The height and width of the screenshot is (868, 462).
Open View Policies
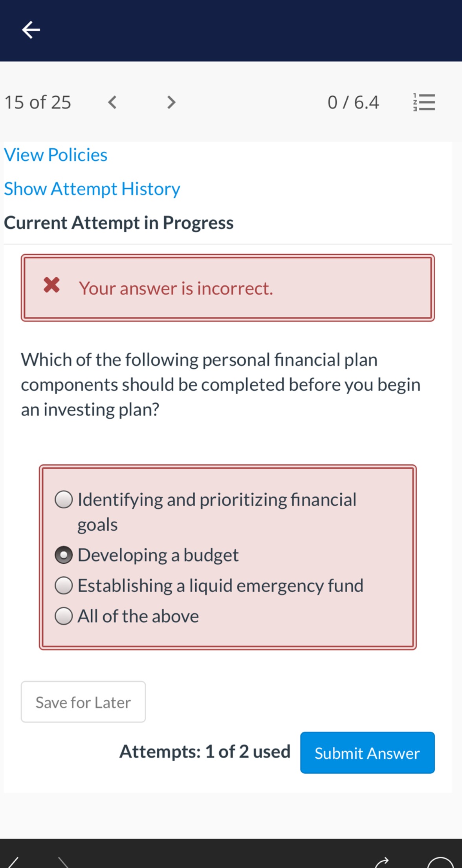tap(56, 154)
